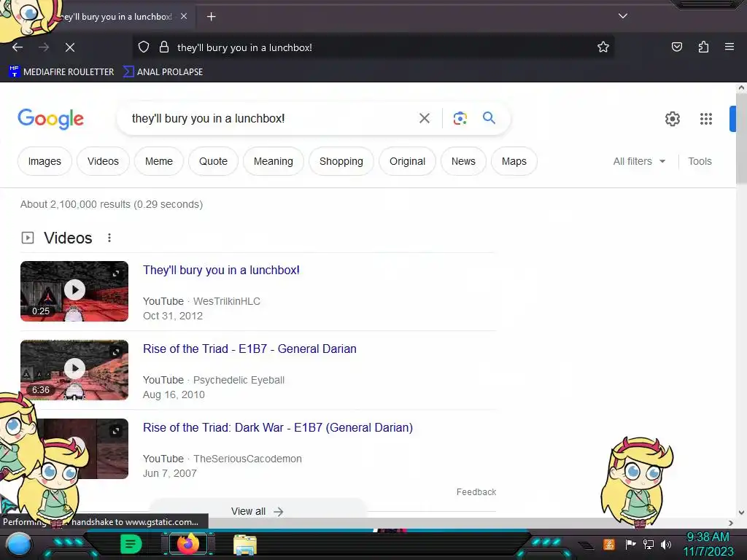Open Action Center flag icon
The image size is (747, 560).
(630, 544)
